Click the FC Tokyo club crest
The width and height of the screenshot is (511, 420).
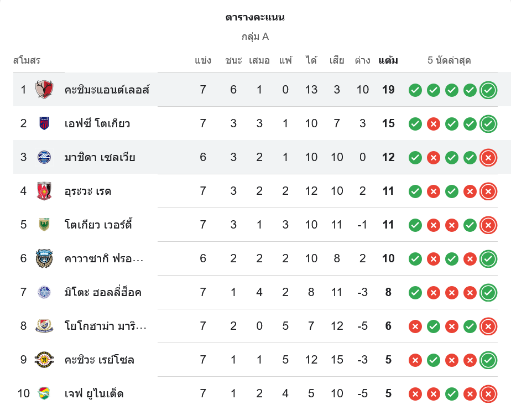click(44, 123)
